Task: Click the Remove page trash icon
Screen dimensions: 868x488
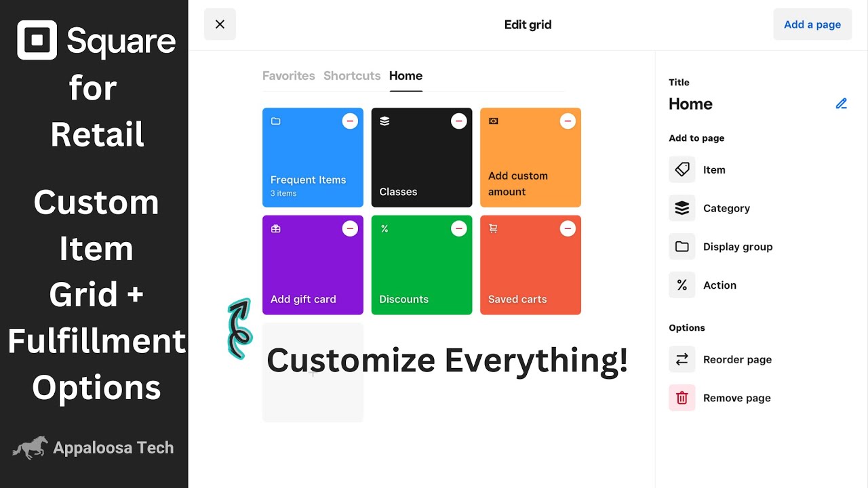Action: pos(682,398)
